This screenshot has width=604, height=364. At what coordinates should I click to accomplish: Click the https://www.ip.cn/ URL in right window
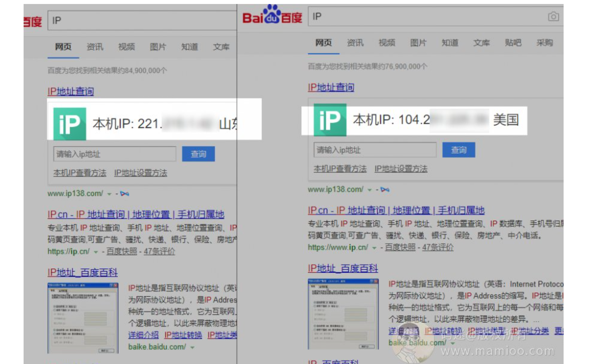[x=338, y=248]
